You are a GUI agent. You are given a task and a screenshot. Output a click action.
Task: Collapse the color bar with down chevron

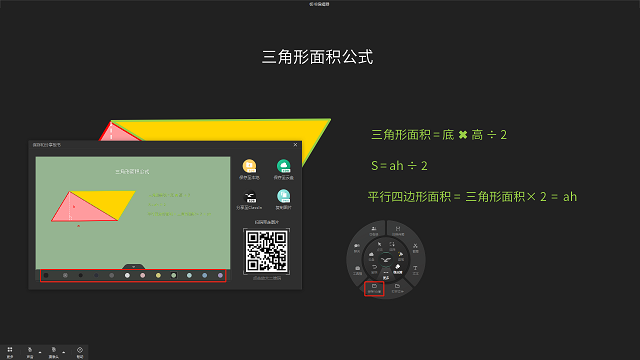click(133, 267)
